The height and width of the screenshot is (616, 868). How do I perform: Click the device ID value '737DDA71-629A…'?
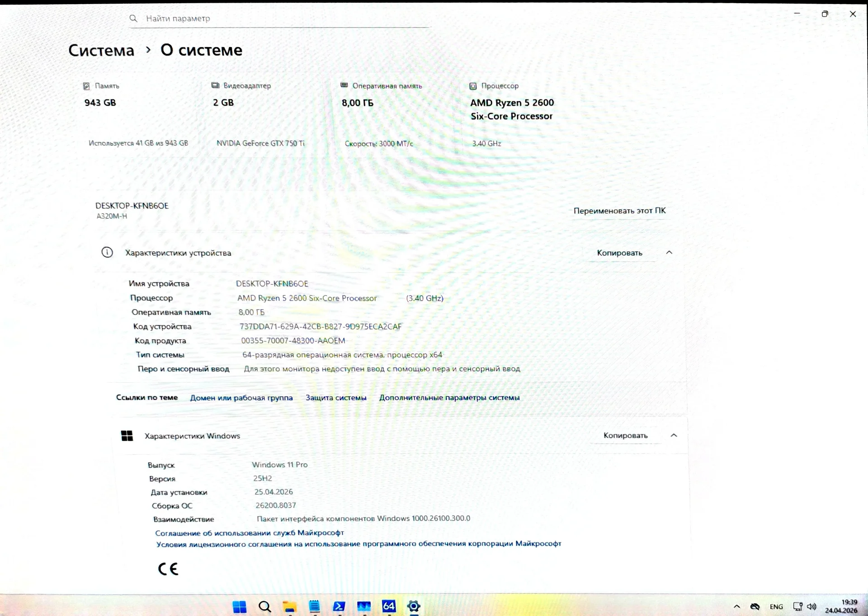click(x=321, y=326)
